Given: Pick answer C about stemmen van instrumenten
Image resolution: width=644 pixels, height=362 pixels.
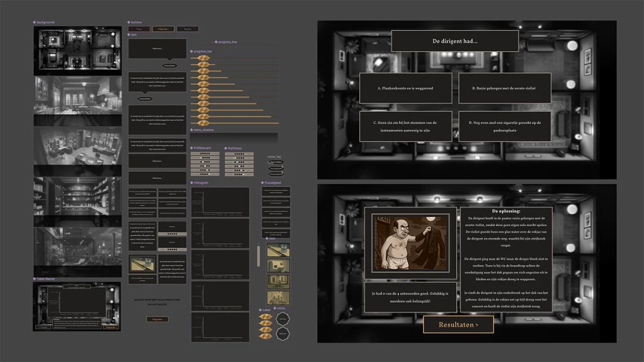Looking at the screenshot, I should pyautogui.click(x=405, y=126).
